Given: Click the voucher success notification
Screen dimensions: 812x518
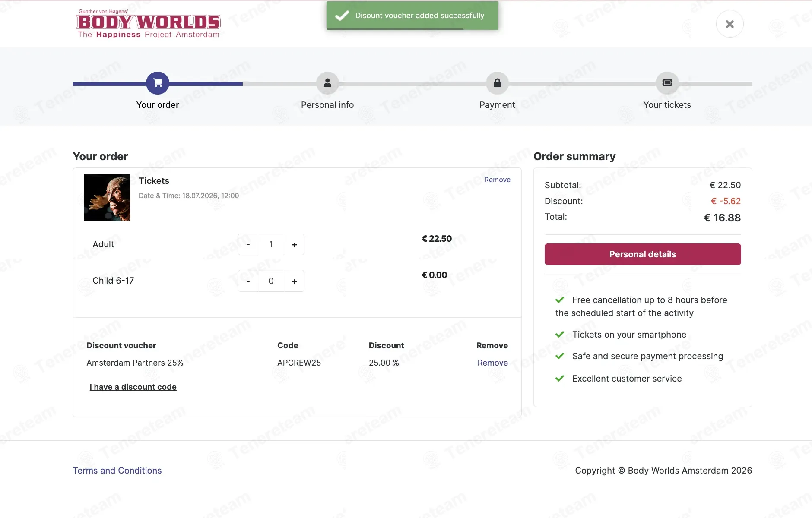Looking at the screenshot, I should point(412,16).
